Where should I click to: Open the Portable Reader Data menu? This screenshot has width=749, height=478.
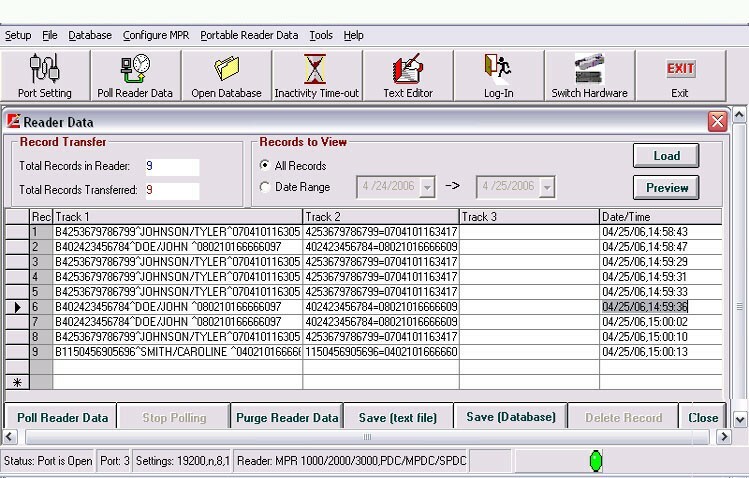(x=249, y=35)
